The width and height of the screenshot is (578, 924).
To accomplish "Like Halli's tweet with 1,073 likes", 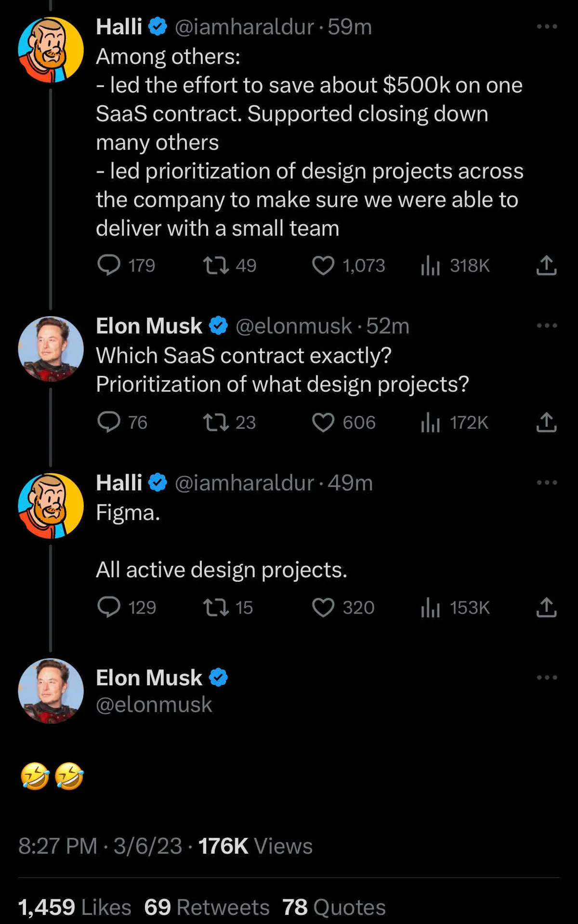I will coord(323,265).
